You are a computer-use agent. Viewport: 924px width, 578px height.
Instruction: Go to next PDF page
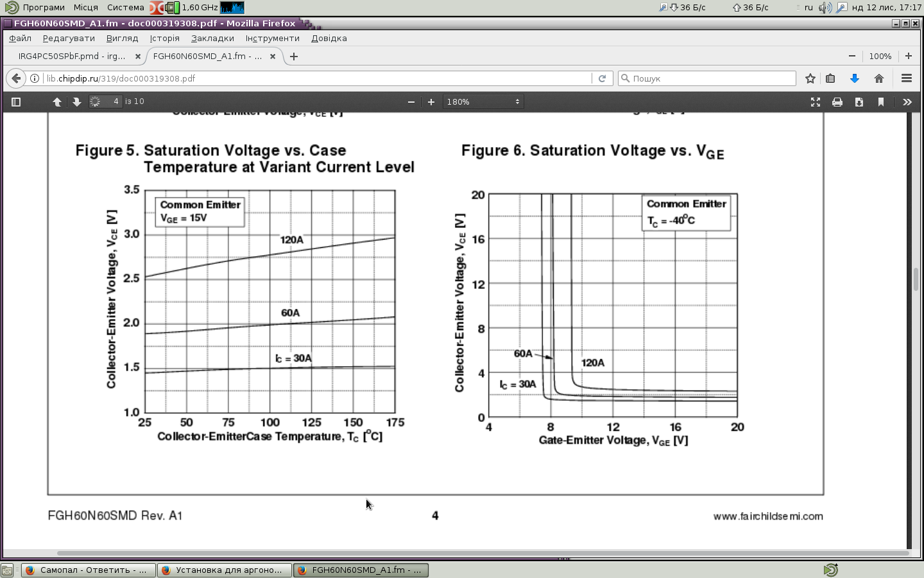pos(76,102)
